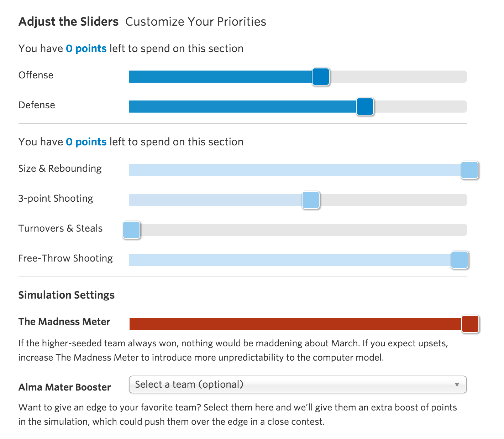Click the Alma Mater Booster label
The height and width of the screenshot is (439, 504).
point(64,387)
